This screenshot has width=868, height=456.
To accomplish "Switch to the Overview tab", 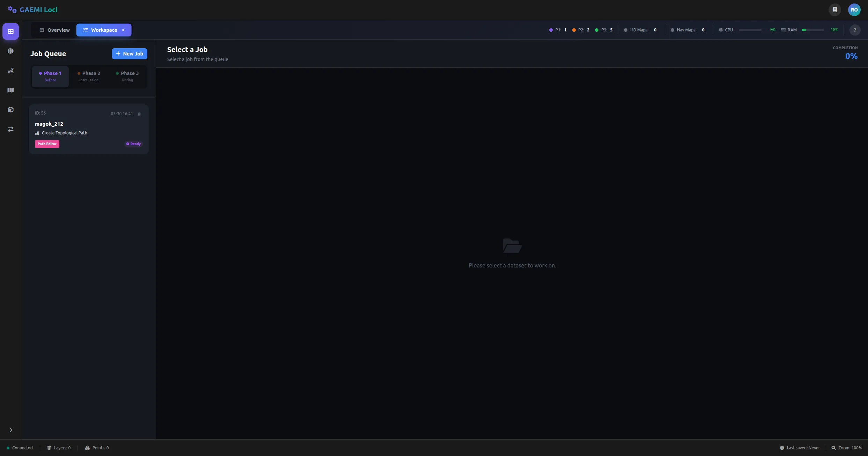I will (54, 30).
